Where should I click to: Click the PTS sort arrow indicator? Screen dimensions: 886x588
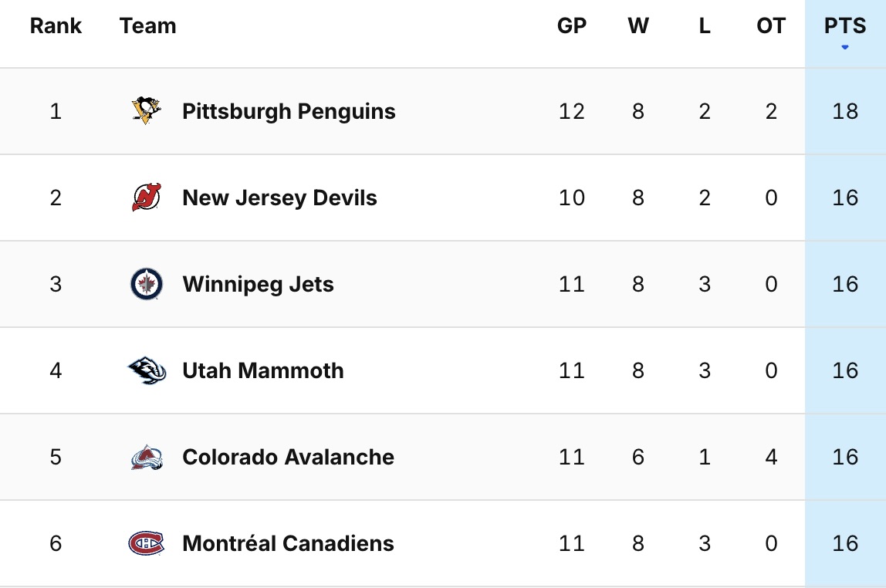pyautogui.click(x=845, y=48)
